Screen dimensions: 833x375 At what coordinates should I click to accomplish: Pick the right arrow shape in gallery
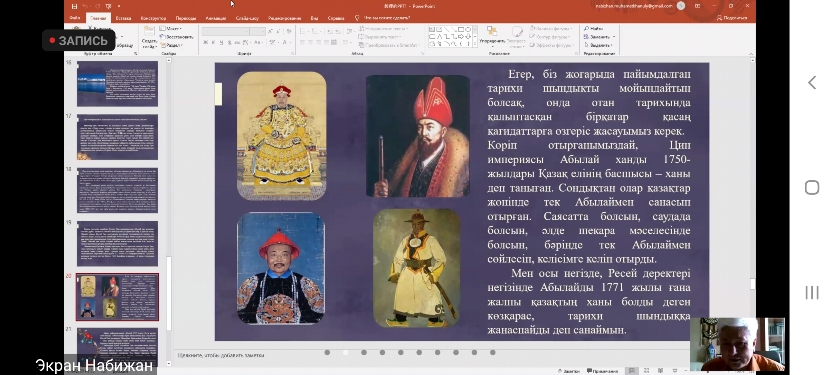coord(462,37)
